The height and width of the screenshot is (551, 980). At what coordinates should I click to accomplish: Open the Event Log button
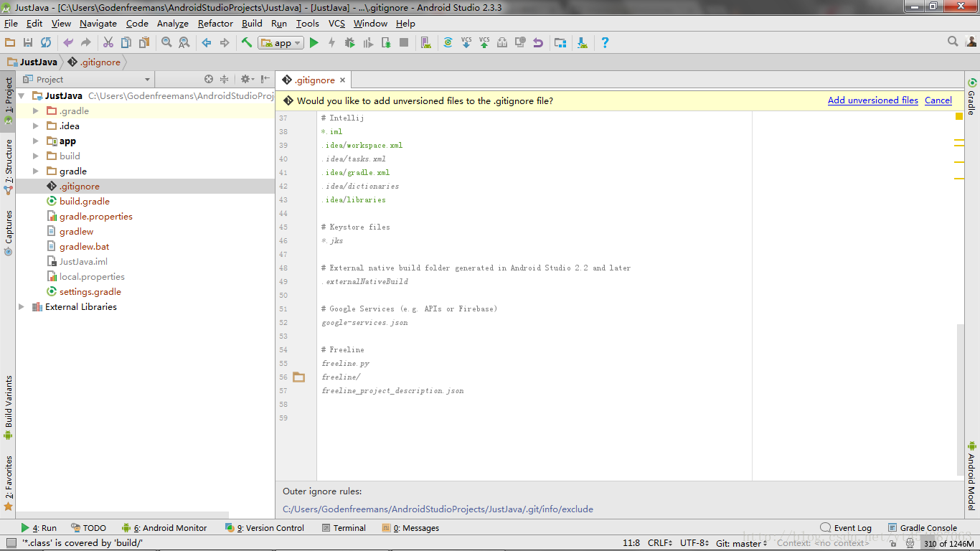[x=846, y=528]
